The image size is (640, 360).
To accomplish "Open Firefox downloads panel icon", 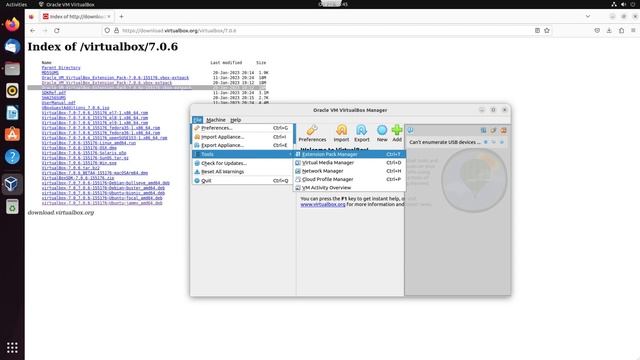I will pyautogui.click(x=609, y=31).
